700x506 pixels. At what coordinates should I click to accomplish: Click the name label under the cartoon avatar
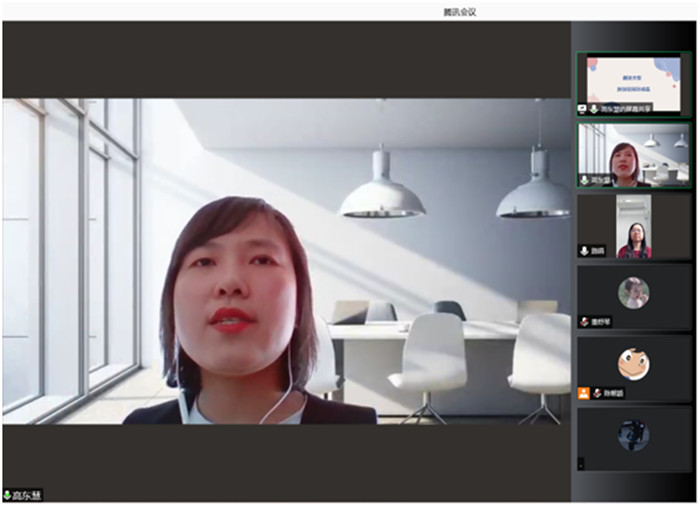point(611,393)
